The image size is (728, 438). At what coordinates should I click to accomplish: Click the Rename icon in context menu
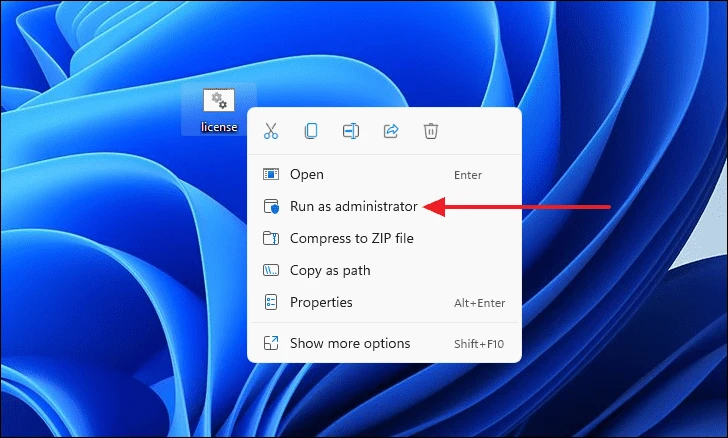coord(351,131)
